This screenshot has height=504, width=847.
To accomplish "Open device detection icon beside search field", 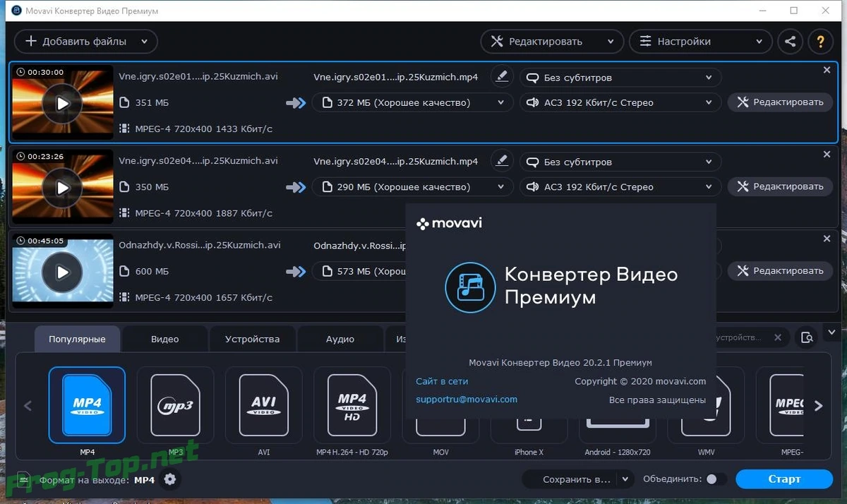I will 807,337.
